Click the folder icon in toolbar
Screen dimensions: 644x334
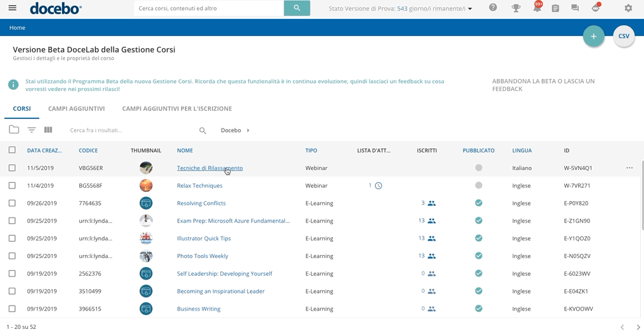(x=14, y=130)
